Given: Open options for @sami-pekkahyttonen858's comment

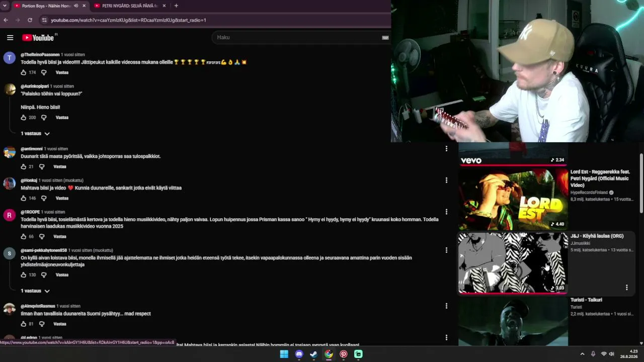Looking at the screenshot, I should 446,250.
